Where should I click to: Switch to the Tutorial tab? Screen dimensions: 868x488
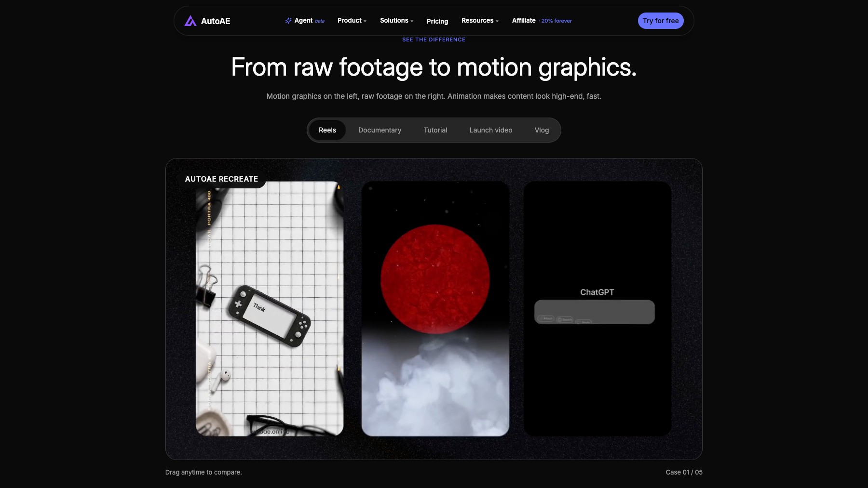[x=435, y=130]
